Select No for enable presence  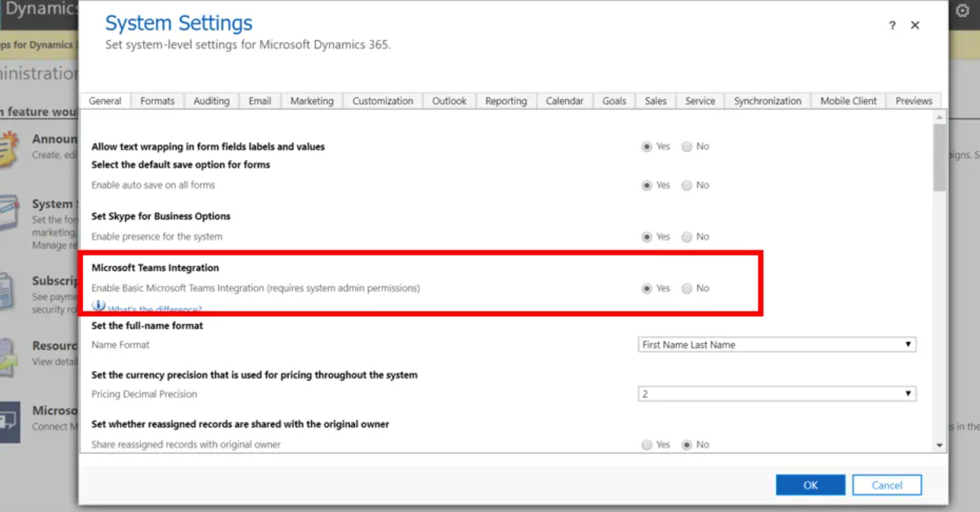687,237
